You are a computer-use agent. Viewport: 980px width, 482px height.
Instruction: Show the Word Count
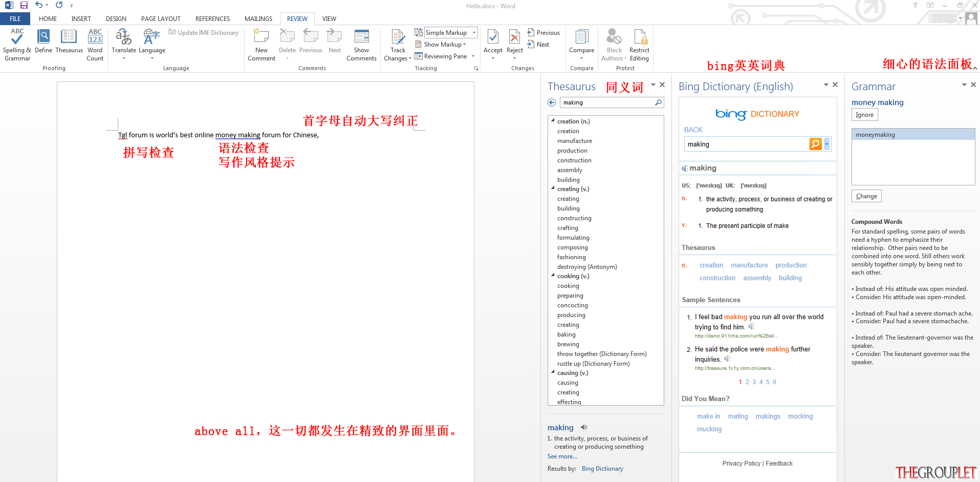[95, 45]
